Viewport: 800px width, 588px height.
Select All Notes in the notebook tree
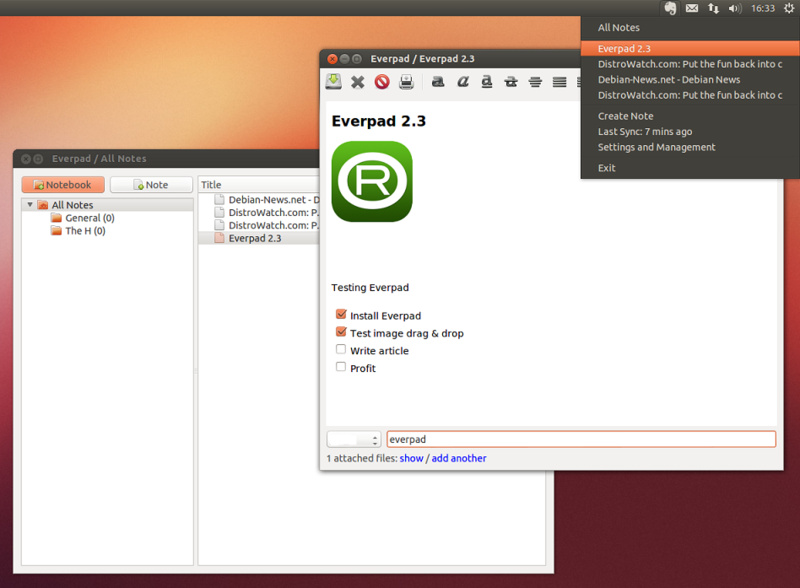(72, 205)
